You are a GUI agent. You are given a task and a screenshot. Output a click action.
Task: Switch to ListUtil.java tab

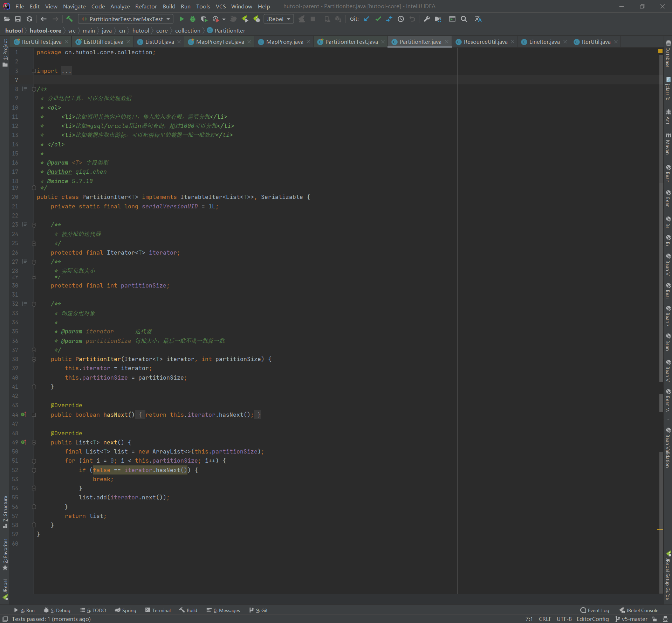click(x=159, y=42)
